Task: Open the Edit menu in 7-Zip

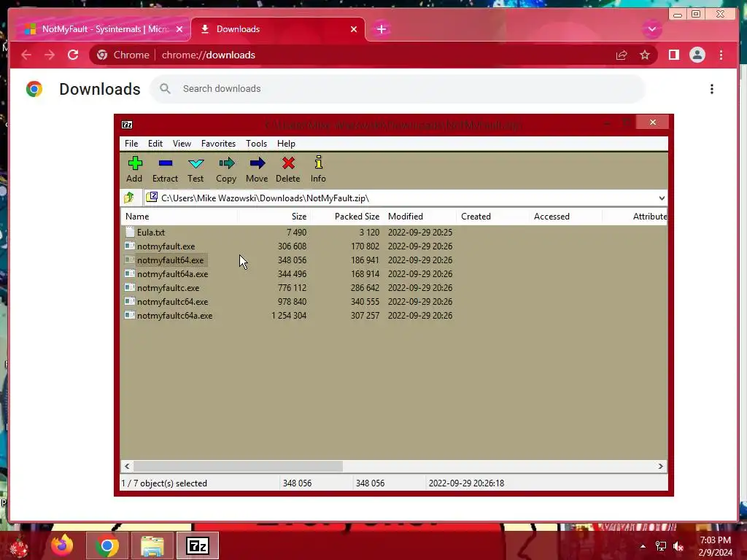Action: coord(155,144)
